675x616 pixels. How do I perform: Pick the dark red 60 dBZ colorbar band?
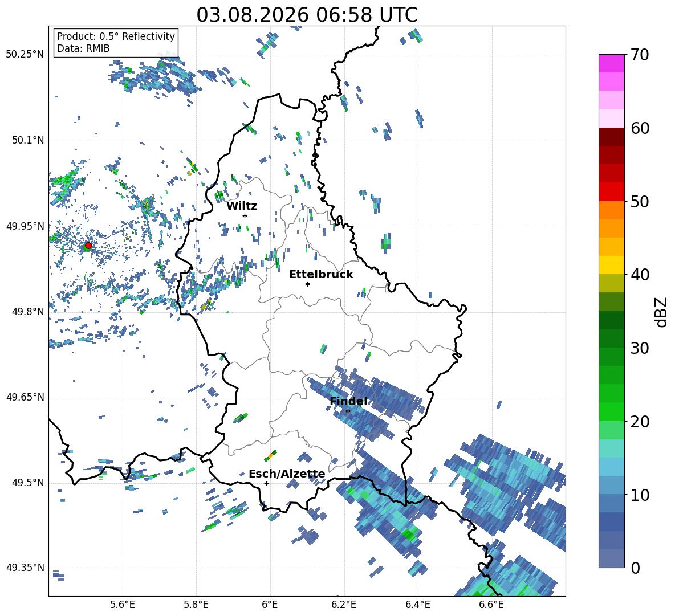(611, 137)
